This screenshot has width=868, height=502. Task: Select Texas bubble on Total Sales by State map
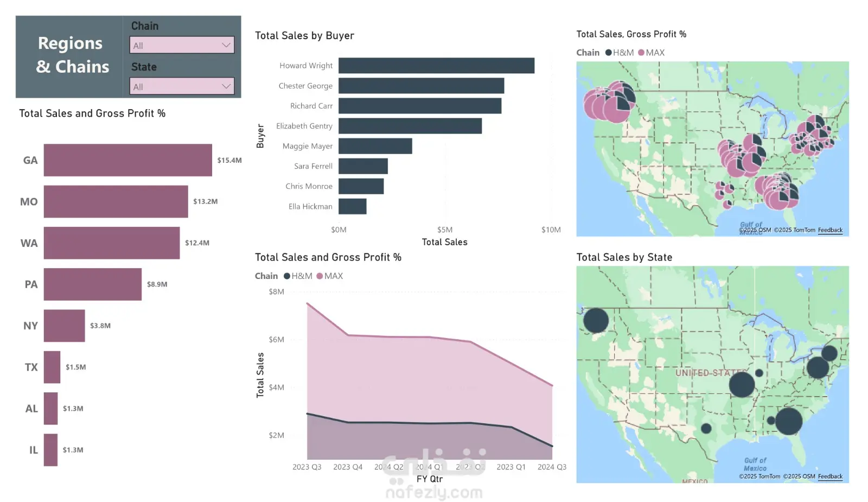coord(706,428)
